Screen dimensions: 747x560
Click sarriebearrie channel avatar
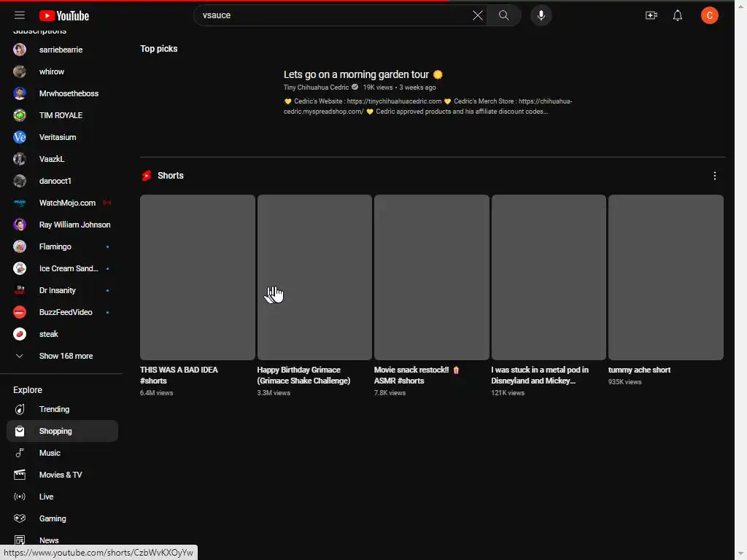pyautogui.click(x=20, y=50)
